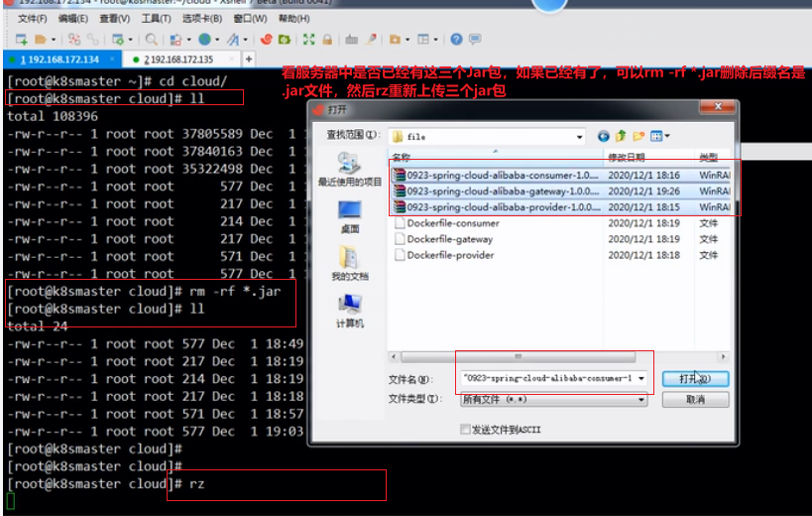The image size is (812, 516).
Task: Sort files by the 修改日期 column header
Action: coord(648,157)
